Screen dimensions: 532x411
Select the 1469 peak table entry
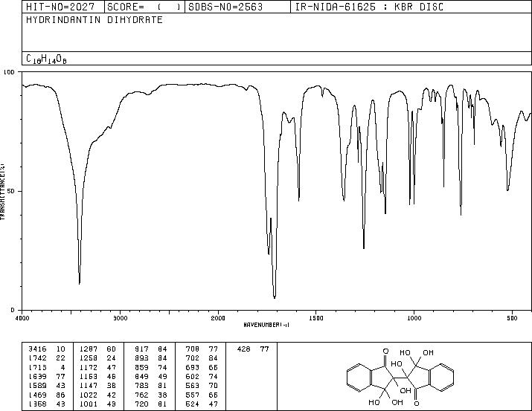pos(47,395)
